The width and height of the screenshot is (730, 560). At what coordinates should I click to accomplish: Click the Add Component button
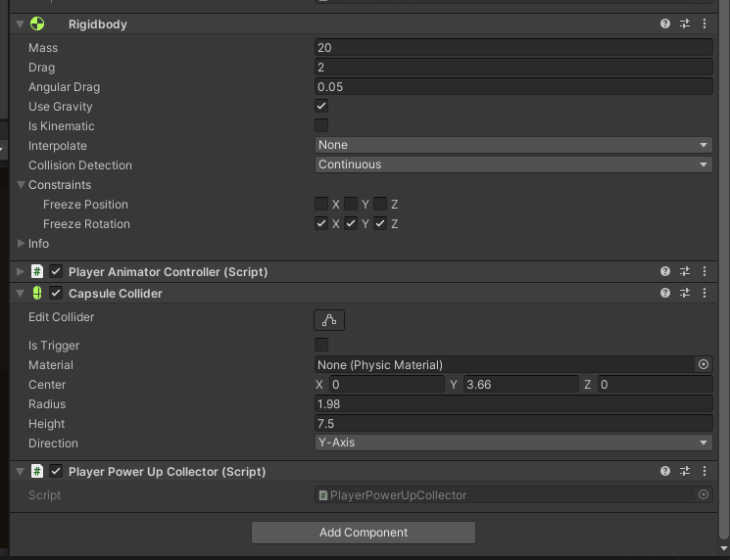click(x=364, y=533)
